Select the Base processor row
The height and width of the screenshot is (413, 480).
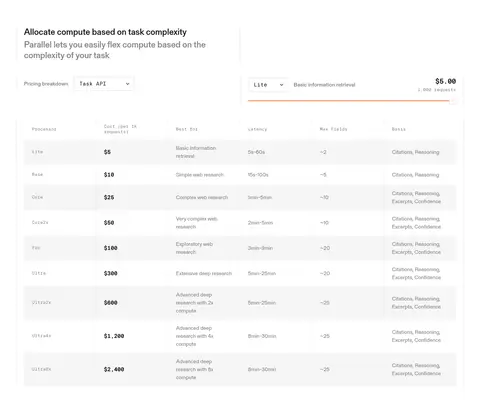tap(240, 175)
